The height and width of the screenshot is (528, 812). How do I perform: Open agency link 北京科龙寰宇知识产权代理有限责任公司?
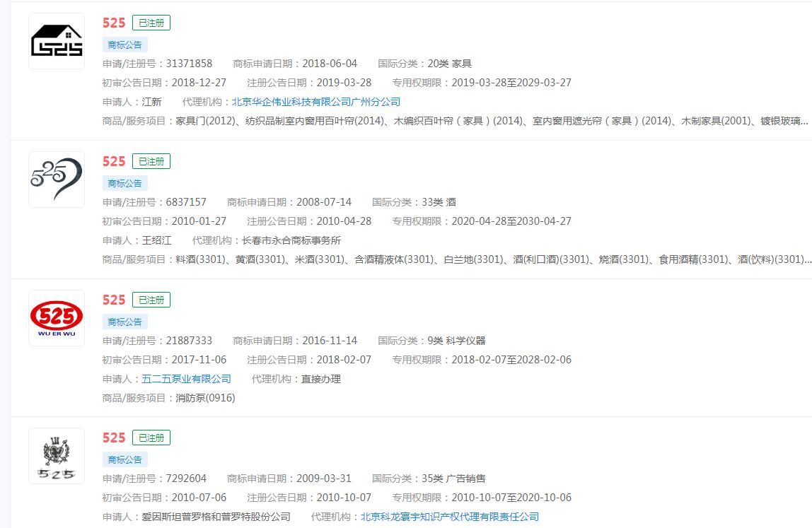click(450, 517)
